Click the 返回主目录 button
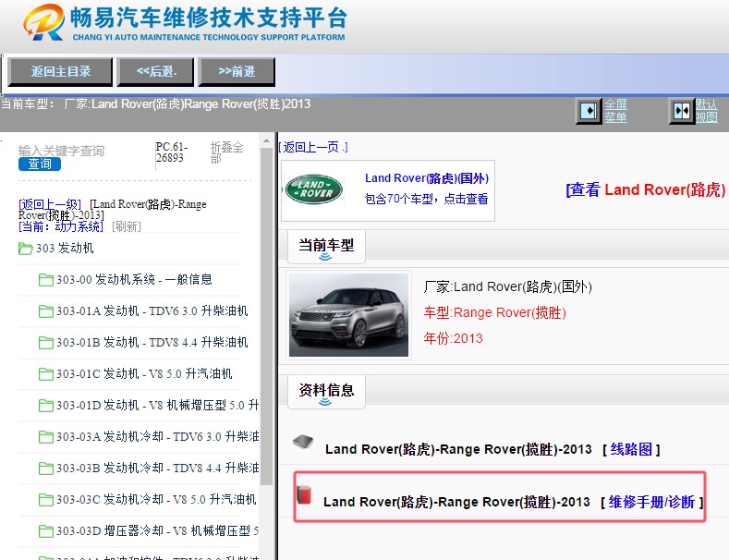This screenshot has height=560, width=729. coord(60,72)
